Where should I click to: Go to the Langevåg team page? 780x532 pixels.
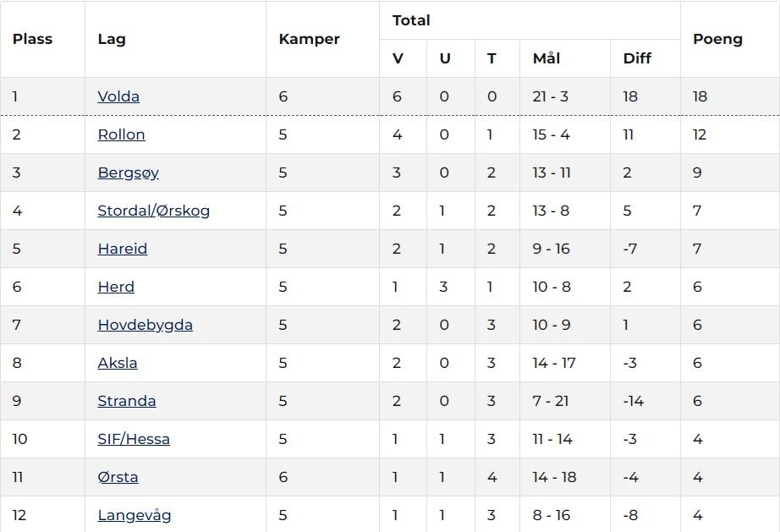(135, 515)
